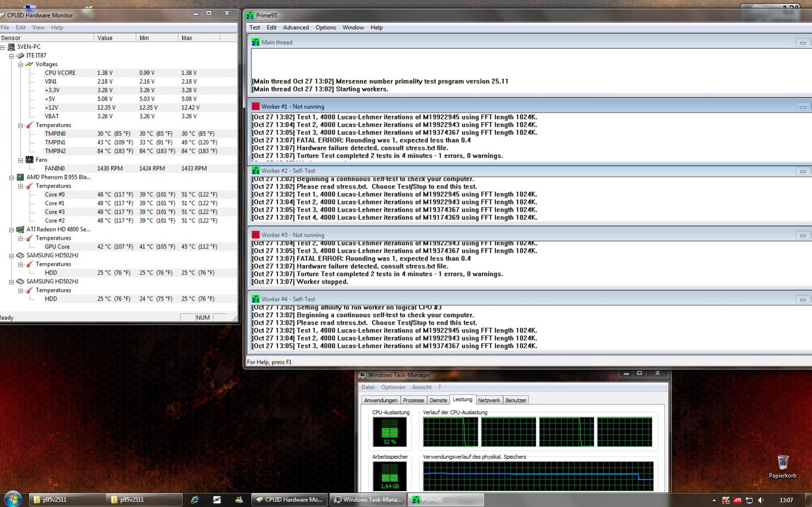
Task: Open Optionen menu in Task Manager
Action: pyautogui.click(x=393, y=387)
